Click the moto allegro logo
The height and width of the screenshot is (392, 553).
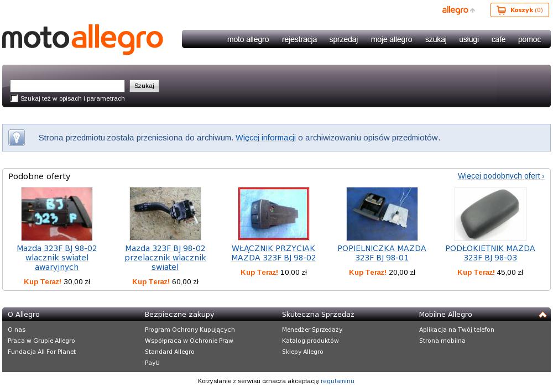(x=82, y=39)
